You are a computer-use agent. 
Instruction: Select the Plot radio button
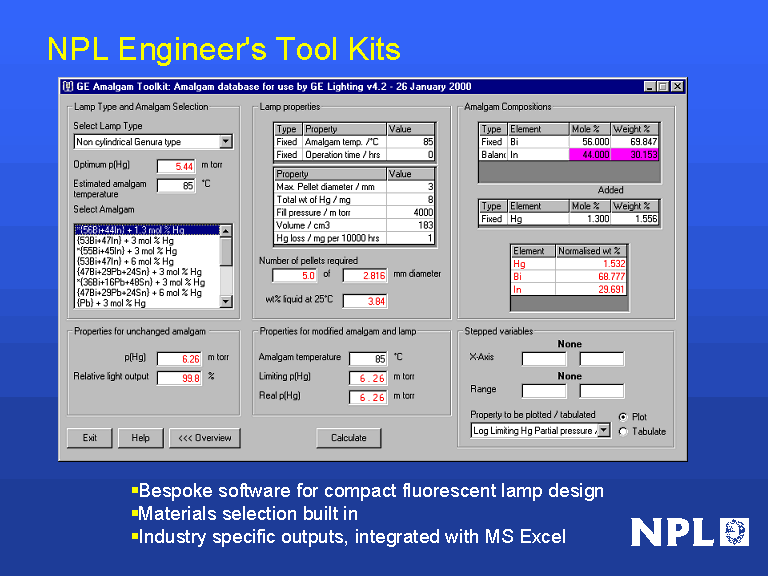coord(623,417)
